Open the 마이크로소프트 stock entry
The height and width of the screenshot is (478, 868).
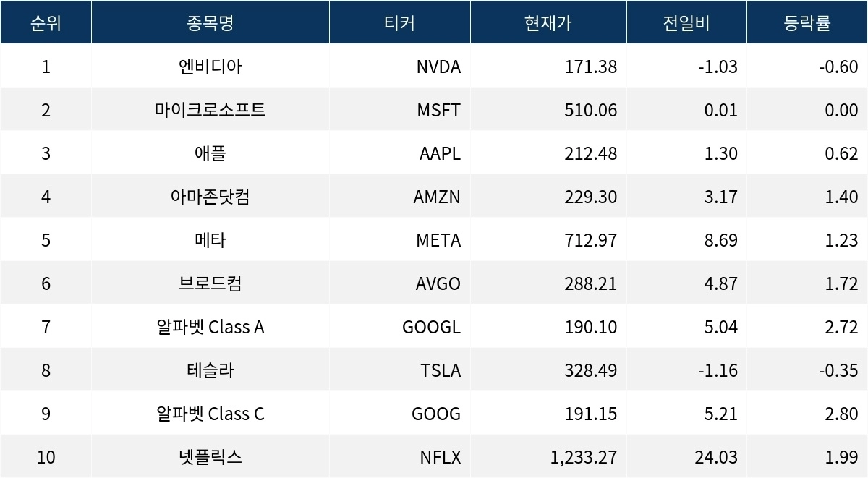[210, 110]
